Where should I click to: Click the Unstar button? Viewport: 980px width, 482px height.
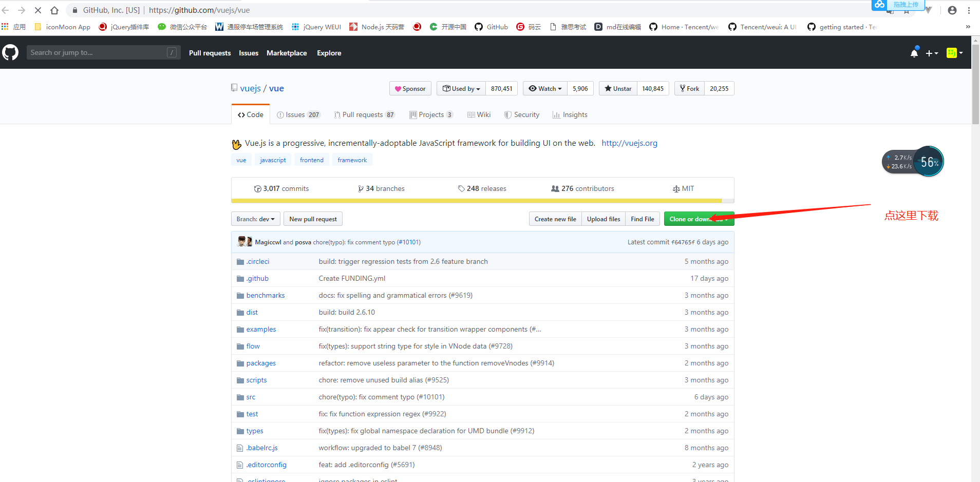click(618, 88)
